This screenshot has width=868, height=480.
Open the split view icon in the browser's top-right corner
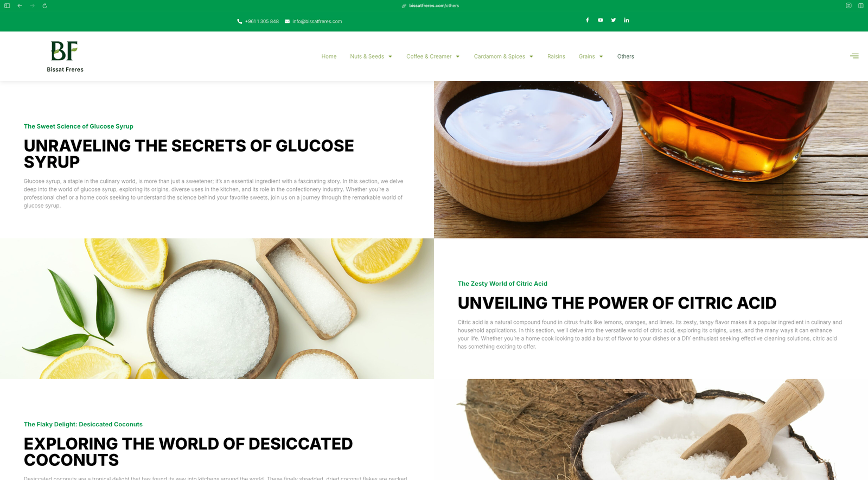pyautogui.click(x=860, y=5)
